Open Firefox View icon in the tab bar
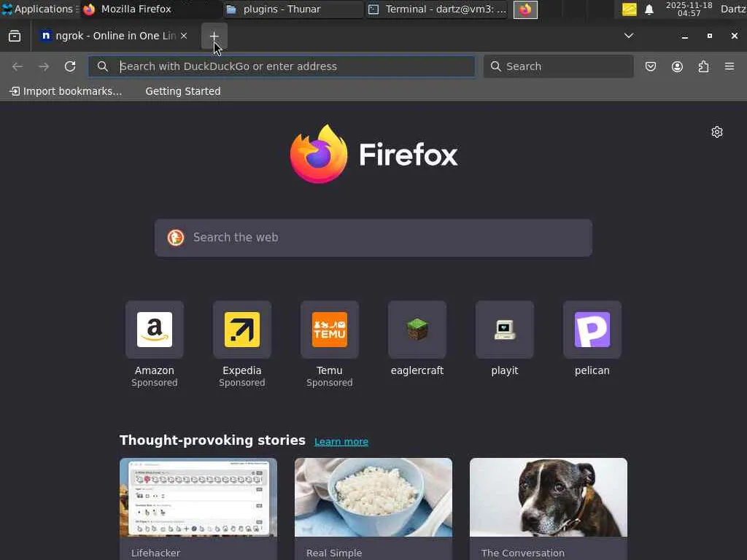Image resolution: width=747 pixels, height=560 pixels. 15,36
